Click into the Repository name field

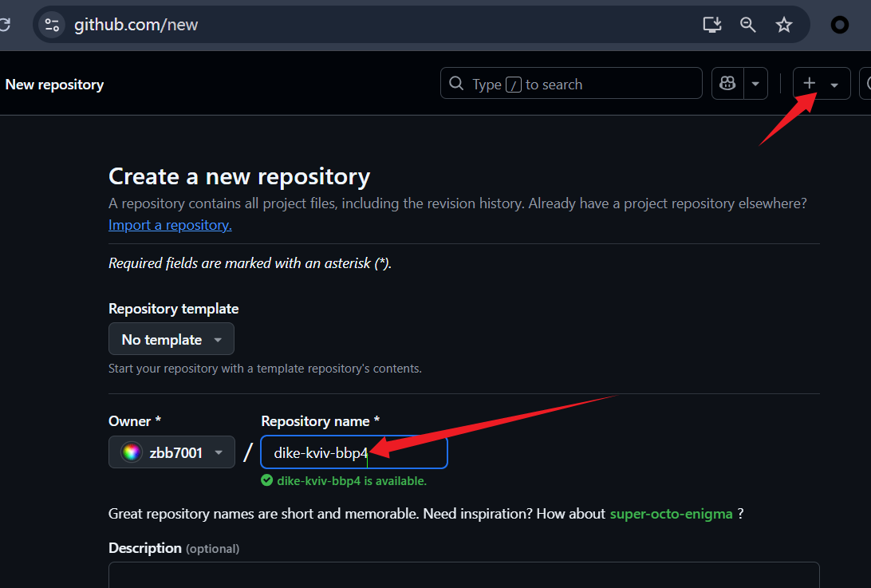(x=354, y=452)
